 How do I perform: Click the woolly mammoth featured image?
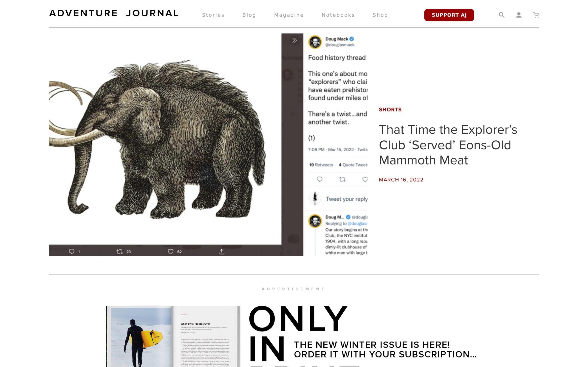click(x=208, y=145)
